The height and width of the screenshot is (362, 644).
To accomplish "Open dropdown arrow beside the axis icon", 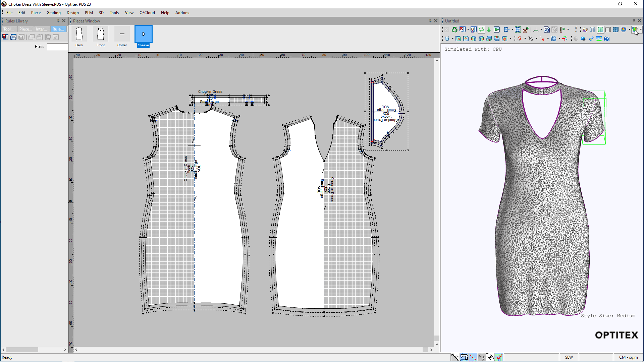I will pos(541,29).
